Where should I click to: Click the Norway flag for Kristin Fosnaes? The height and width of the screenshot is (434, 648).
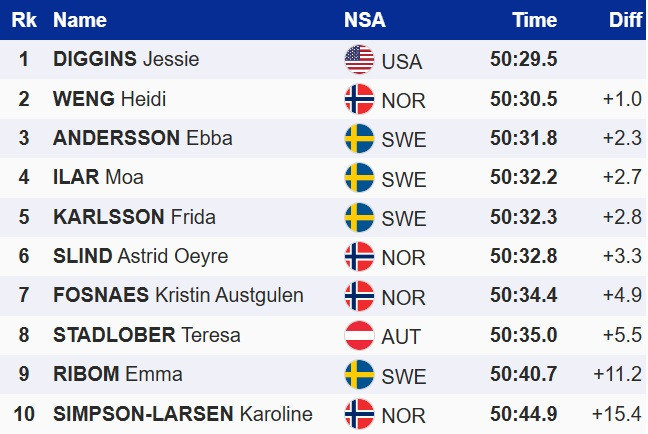tap(359, 296)
